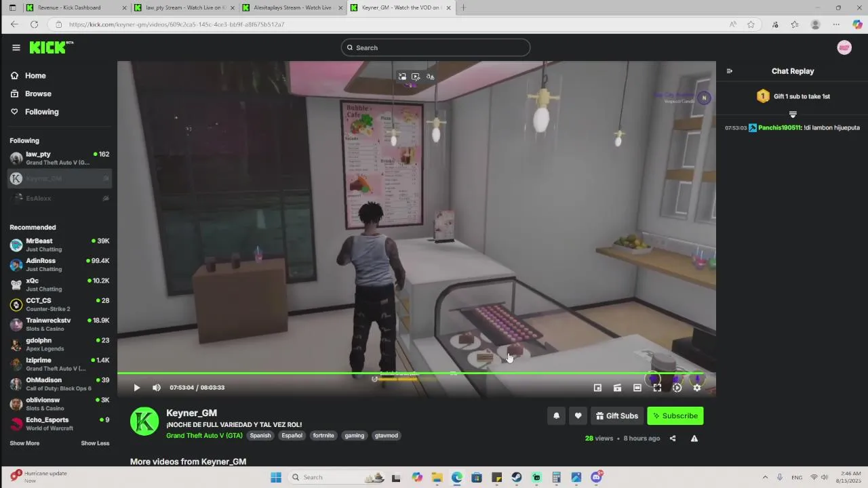Click the green Subscribe button

coord(675,415)
